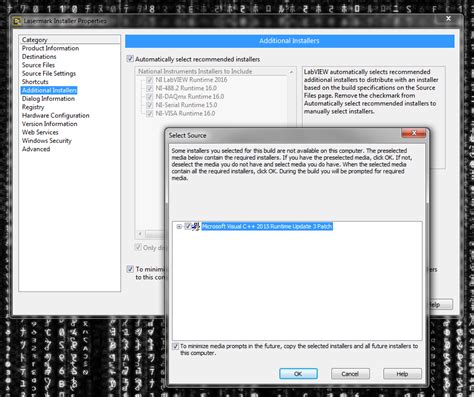Click installers list scroll up arrow
This screenshot has width=474, height=397.
tap(291, 72)
